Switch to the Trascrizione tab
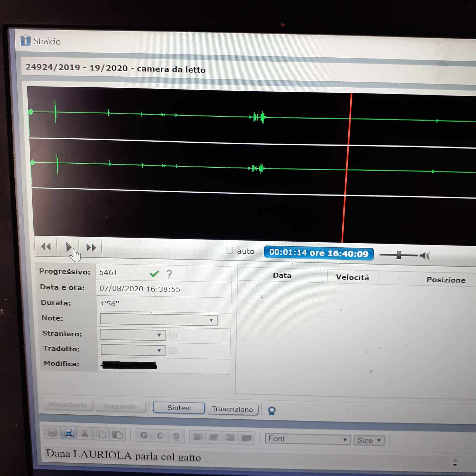Image resolution: width=476 pixels, height=476 pixels. [x=232, y=409]
